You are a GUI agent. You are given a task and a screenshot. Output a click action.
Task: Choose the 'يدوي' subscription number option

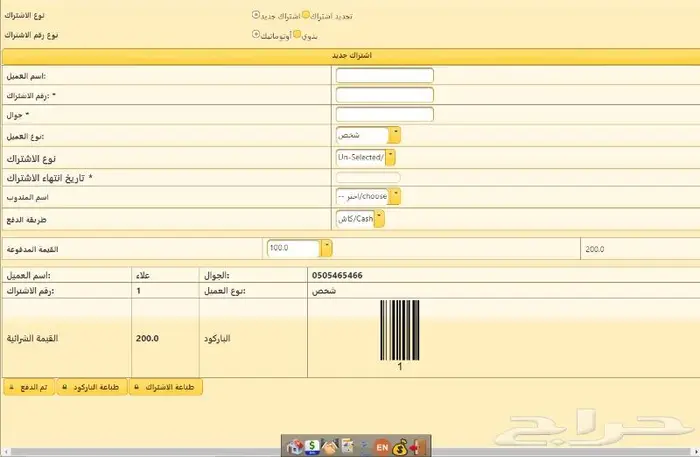point(296,34)
